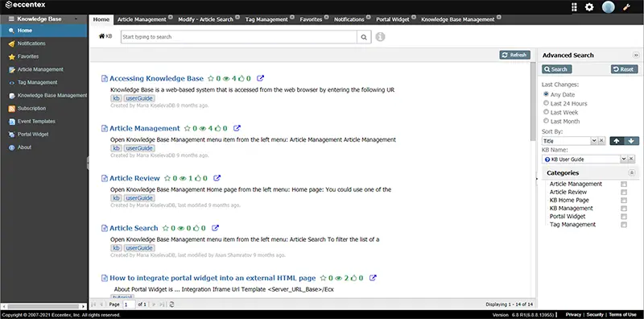Open the wrench tool icon
The width and height of the screenshot is (644, 319).
(627, 7)
